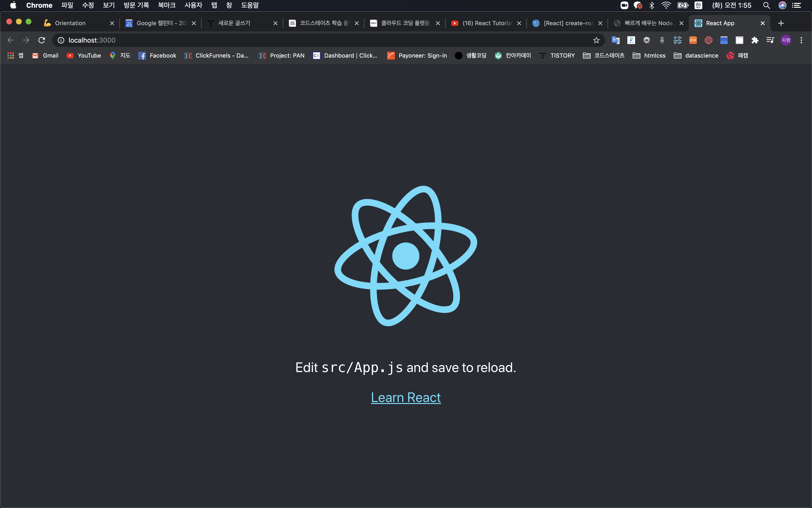Open Facebook bookmark

157,56
